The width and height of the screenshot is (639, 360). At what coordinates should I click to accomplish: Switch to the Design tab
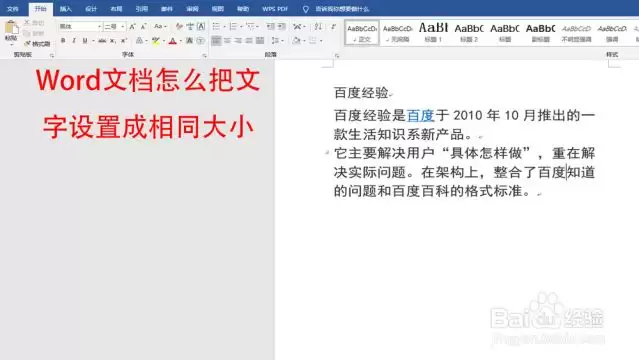pyautogui.click(x=90, y=9)
